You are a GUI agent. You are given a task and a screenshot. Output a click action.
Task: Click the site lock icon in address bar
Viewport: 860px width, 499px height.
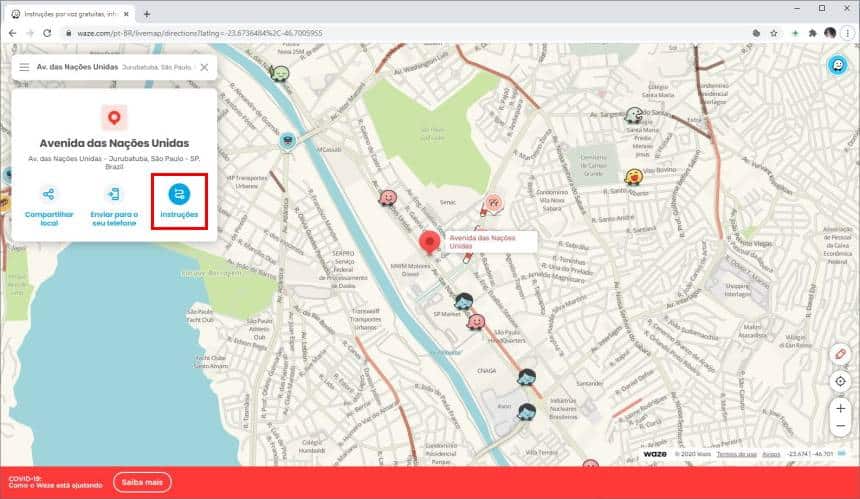click(69, 33)
